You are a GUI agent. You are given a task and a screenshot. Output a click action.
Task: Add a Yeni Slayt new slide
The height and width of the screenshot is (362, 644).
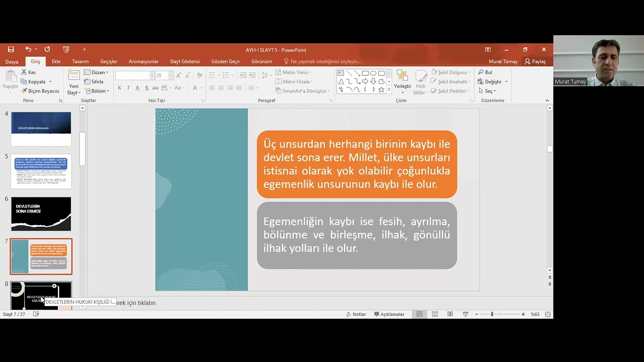pyautogui.click(x=74, y=82)
